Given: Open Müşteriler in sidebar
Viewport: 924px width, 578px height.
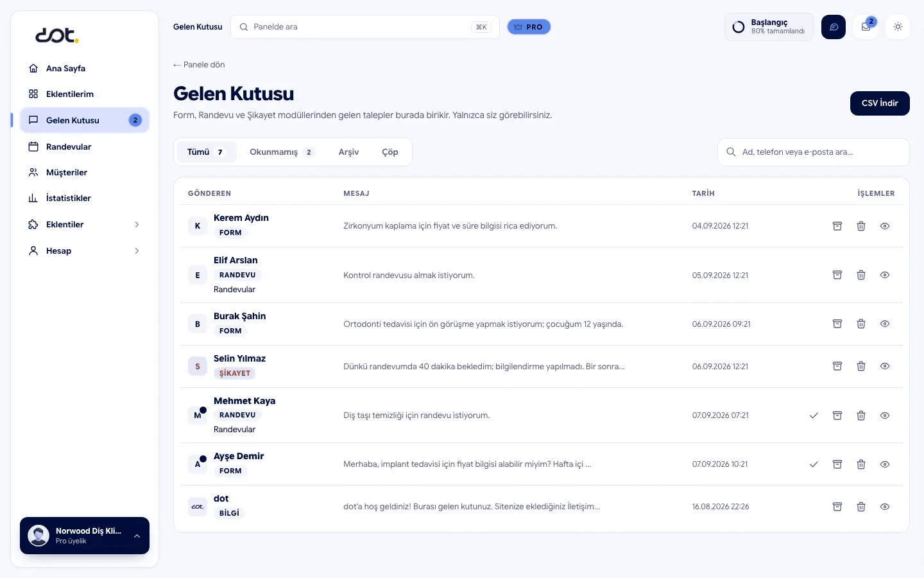Looking at the screenshot, I should (85, 172).
